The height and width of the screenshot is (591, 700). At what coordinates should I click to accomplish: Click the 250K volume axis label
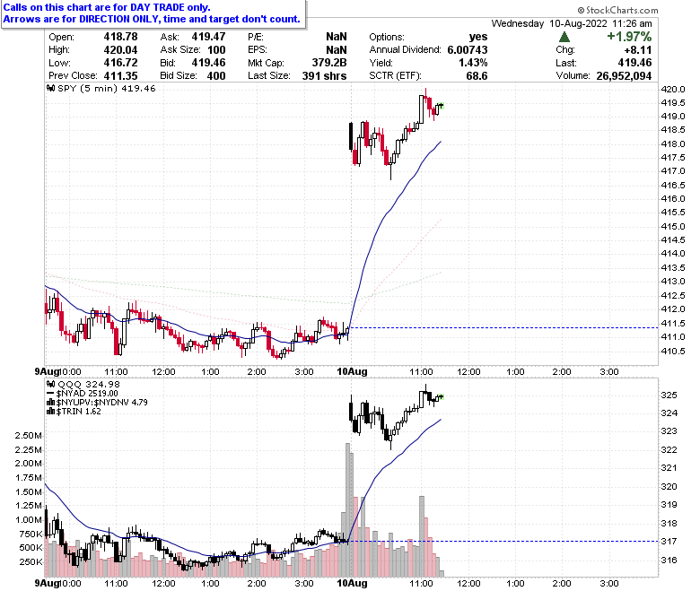coord(31,561)
